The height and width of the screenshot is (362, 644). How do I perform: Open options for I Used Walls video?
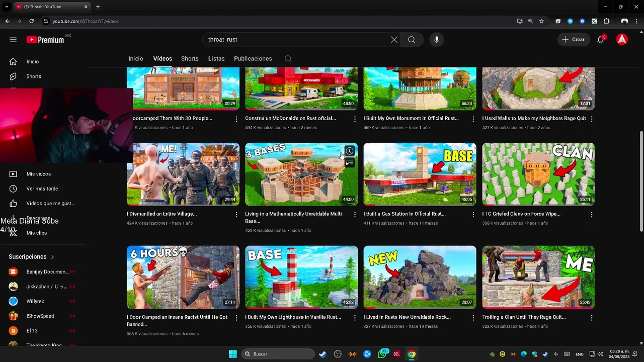click(592, 119)
